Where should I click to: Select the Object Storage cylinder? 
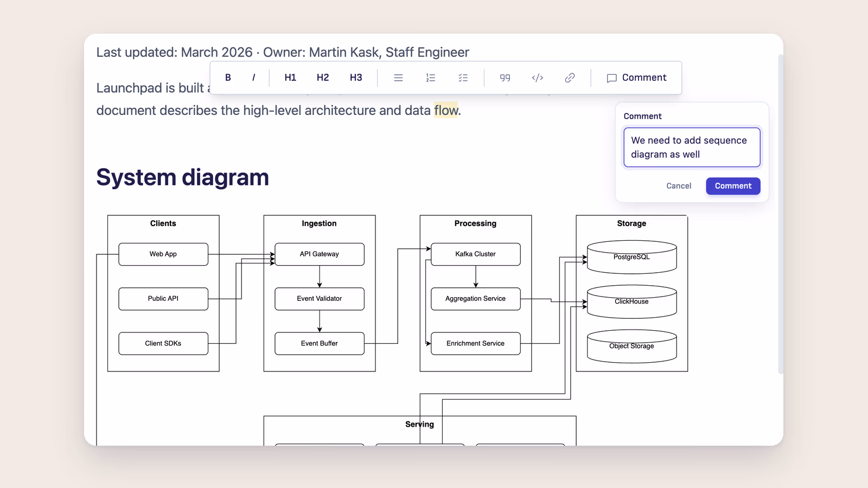tap(632, 346)
